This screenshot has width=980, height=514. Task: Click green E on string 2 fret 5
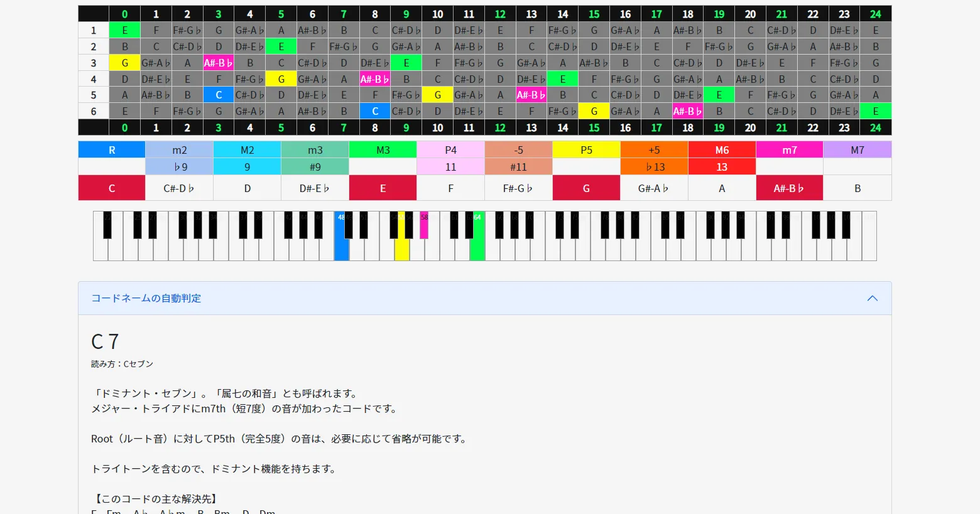coord(281,46)
